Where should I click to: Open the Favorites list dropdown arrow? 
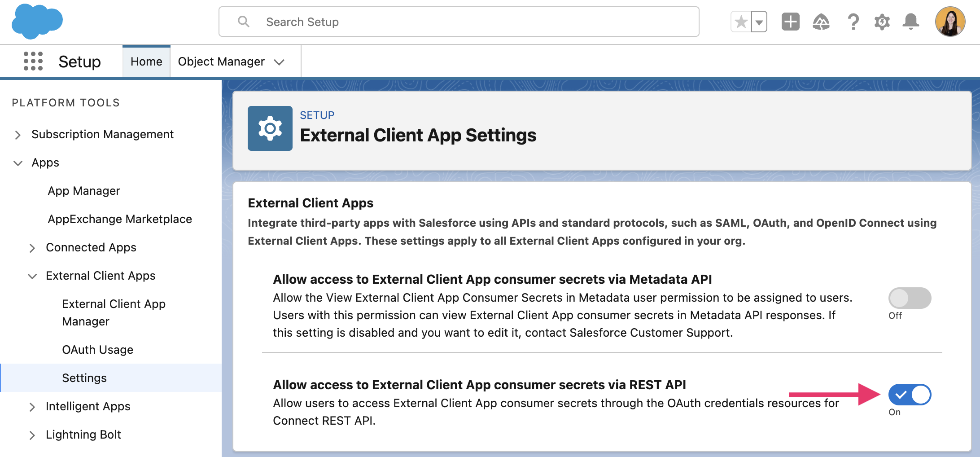(759, 22)
